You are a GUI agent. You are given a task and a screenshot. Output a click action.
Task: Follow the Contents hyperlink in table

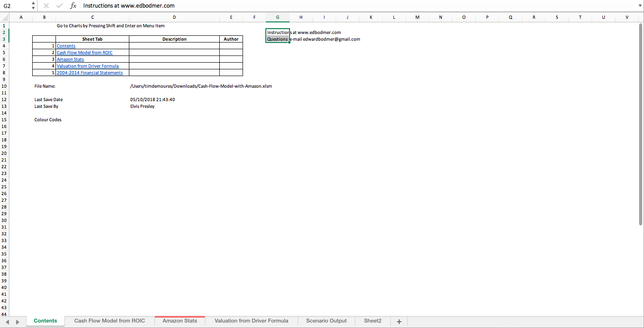[66, 46]
